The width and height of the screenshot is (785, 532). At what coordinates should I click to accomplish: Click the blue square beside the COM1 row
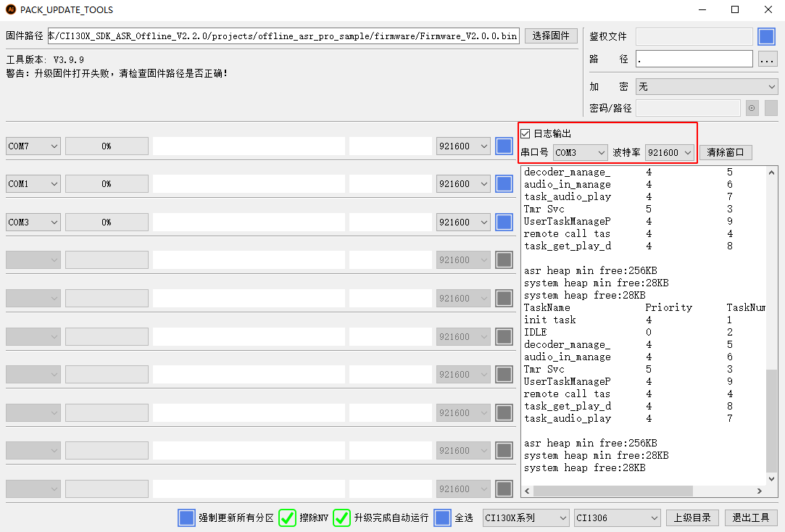click(x=504, y=184)
